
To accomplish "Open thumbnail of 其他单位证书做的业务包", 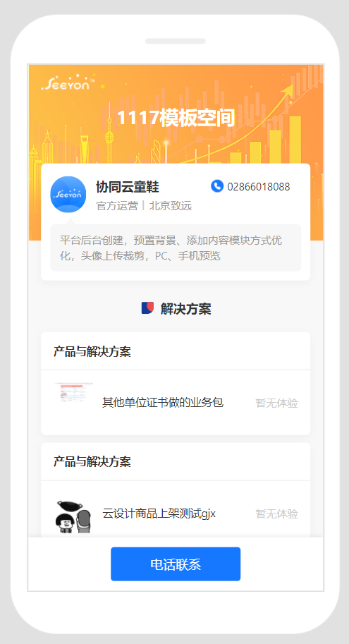I will pos(73,393).
